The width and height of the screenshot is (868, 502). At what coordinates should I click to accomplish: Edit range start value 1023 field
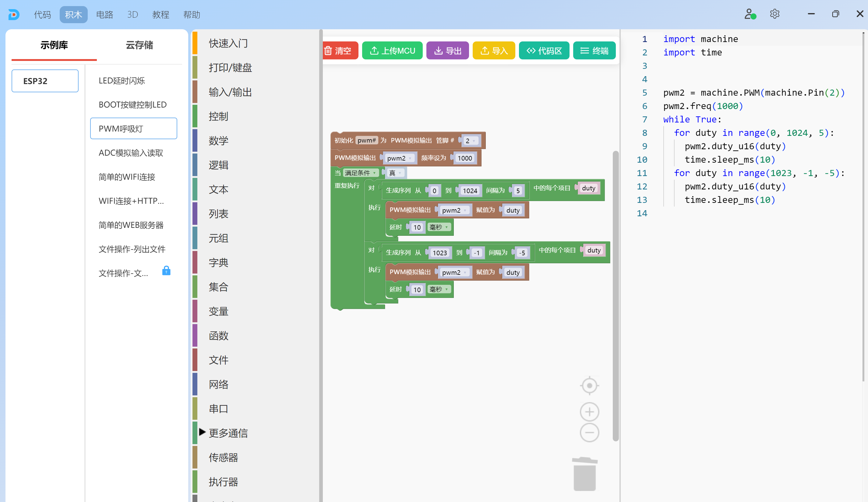tap(439, 253)
